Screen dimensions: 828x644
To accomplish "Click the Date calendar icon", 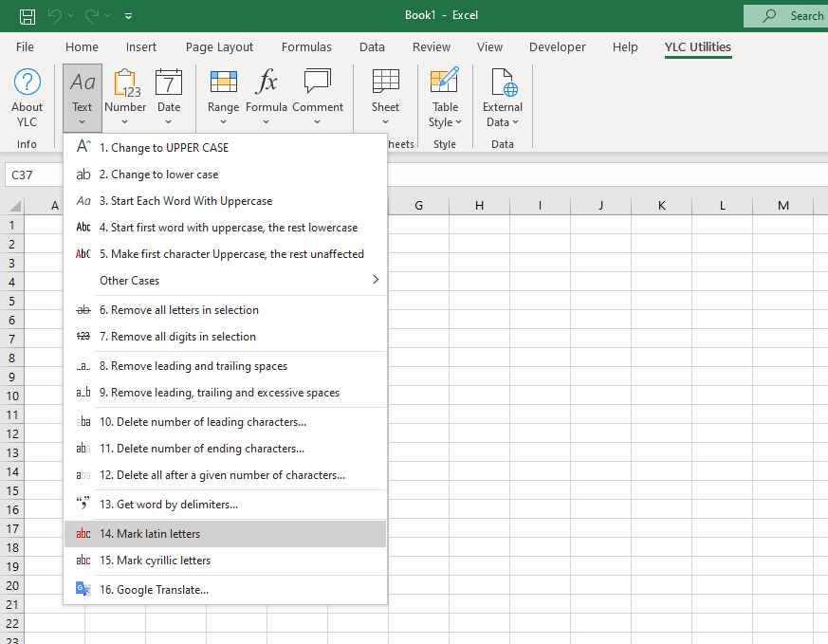I will click(169, 83).
